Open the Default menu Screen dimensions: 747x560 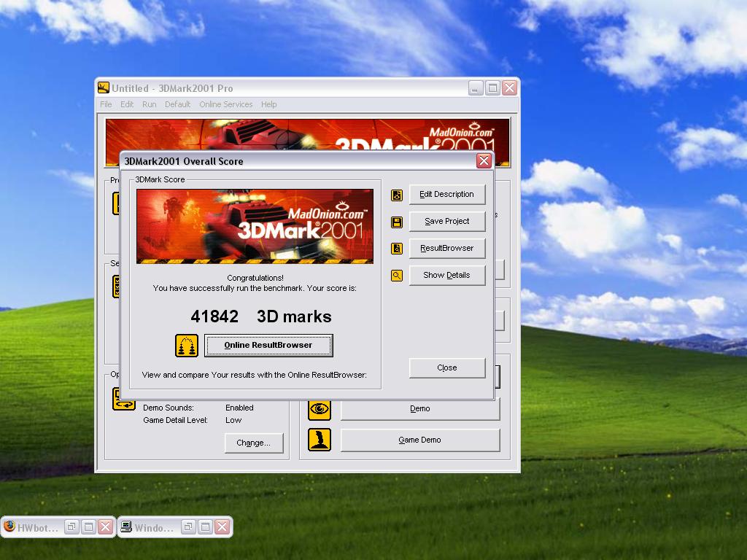pos(177,104)
